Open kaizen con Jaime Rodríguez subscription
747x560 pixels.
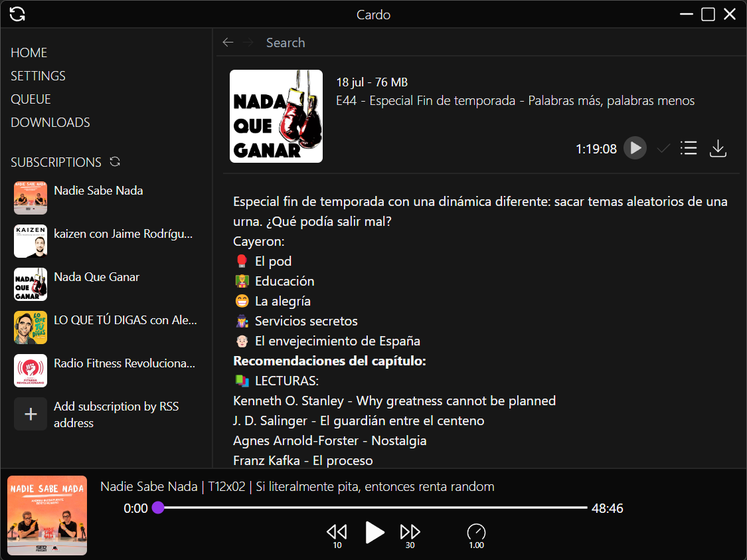(x=107, y=241)
